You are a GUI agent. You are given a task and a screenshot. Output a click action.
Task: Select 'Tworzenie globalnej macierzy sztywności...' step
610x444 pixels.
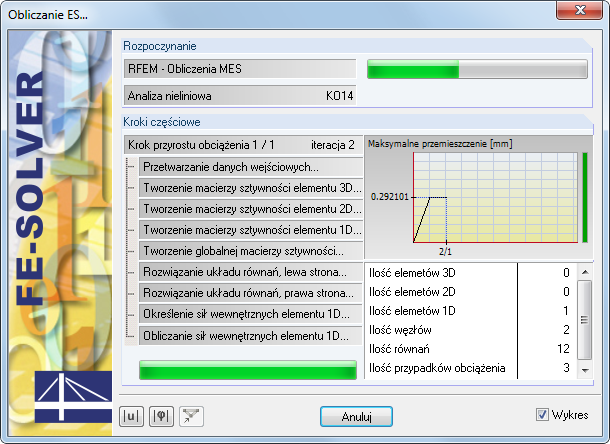tap(251, 251)
